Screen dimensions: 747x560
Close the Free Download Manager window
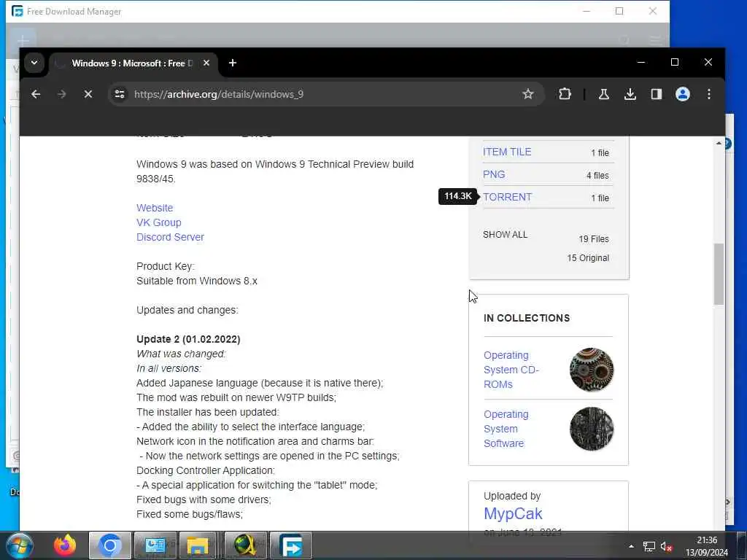tap(653, 11)
